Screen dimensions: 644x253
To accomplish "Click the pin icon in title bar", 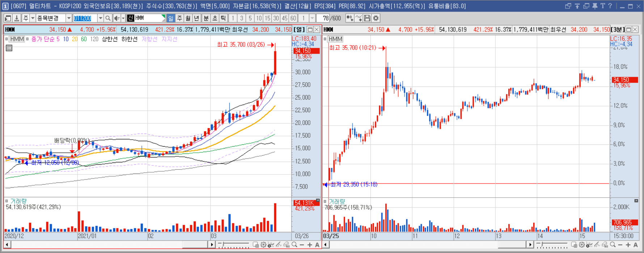I will click(x=594, y=6).
